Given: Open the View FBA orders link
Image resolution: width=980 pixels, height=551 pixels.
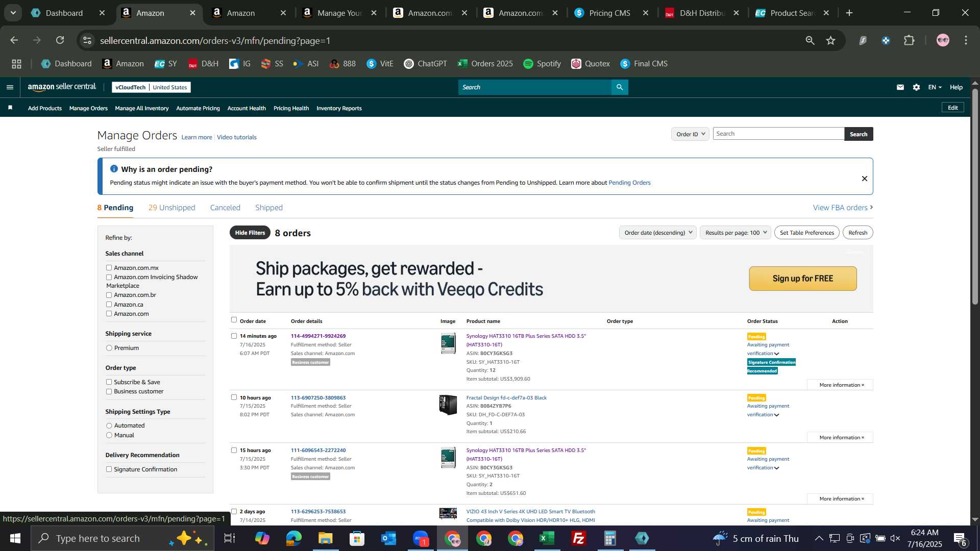Looking at the screenshot, I should [843, 208].
